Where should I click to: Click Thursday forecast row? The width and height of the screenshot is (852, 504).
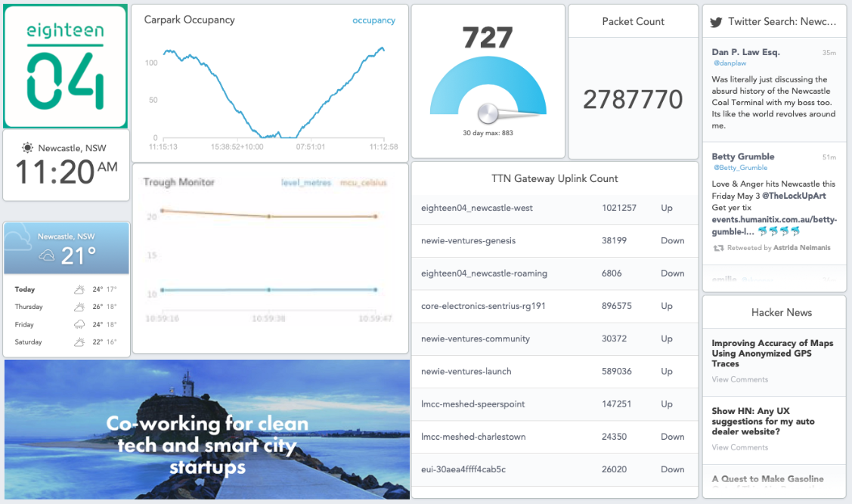(66, 307)
